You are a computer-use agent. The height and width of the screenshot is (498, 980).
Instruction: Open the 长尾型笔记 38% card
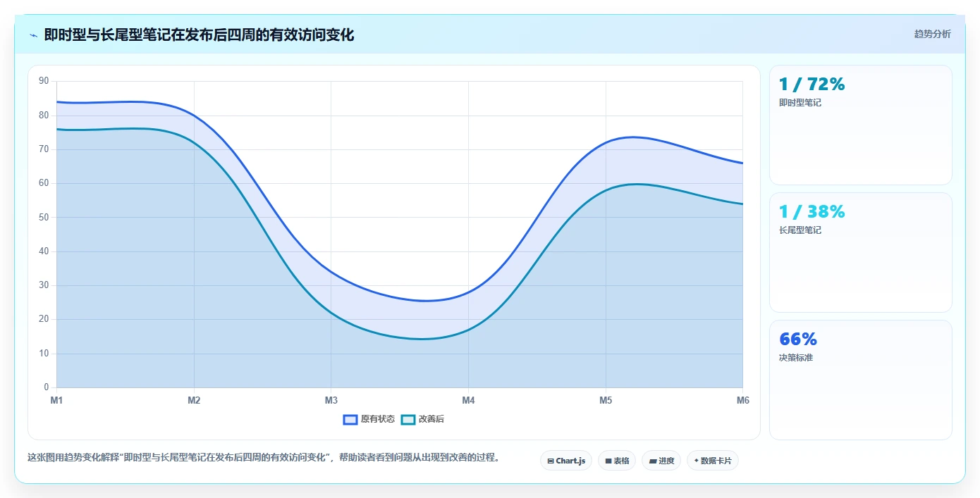pos(861,253)
